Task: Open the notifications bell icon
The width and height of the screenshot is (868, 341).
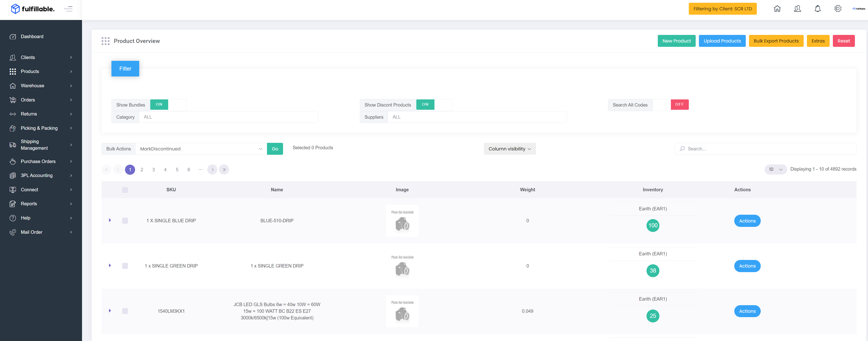Action: click(x=817, y=9)
